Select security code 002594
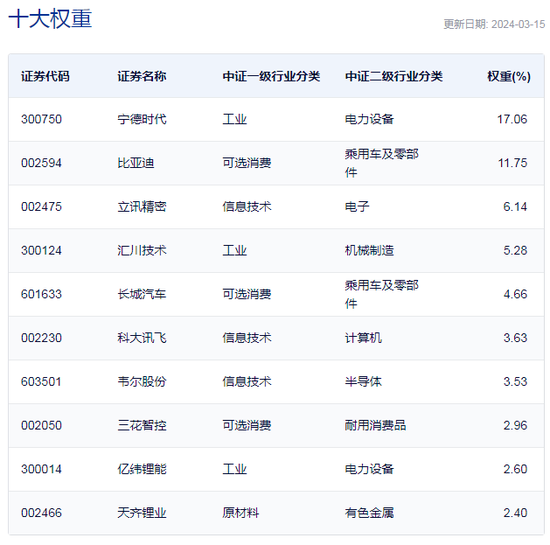 (x=41, y=163)
